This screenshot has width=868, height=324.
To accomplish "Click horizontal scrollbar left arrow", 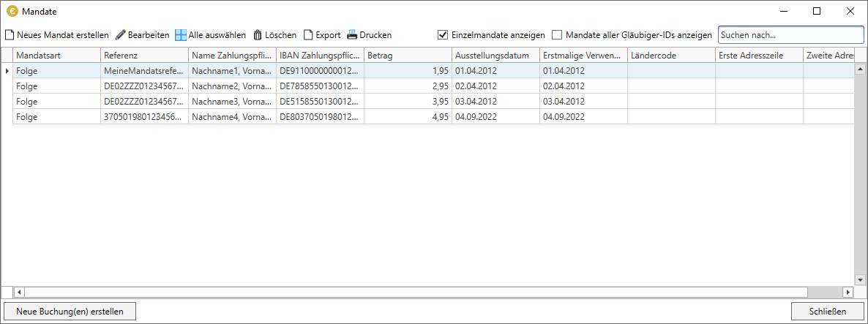I will point(18,291).
